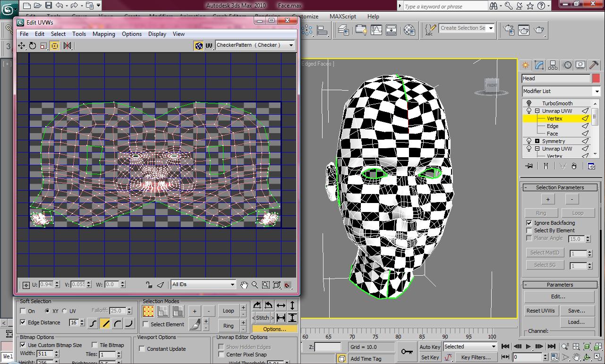
Task: Enable the Tile Bitmap checkbox
Action: [94, 345]
